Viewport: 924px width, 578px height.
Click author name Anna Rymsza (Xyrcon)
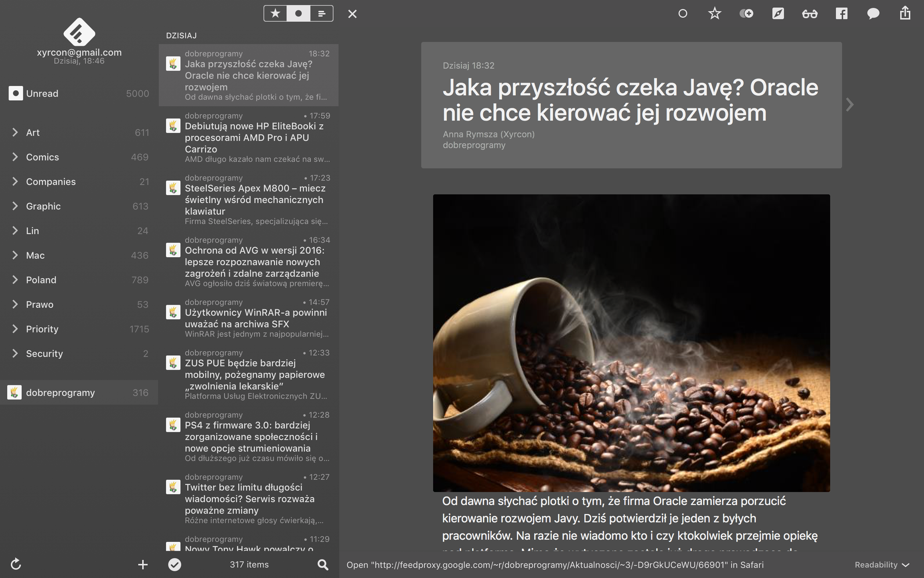[x=488, y=134]
